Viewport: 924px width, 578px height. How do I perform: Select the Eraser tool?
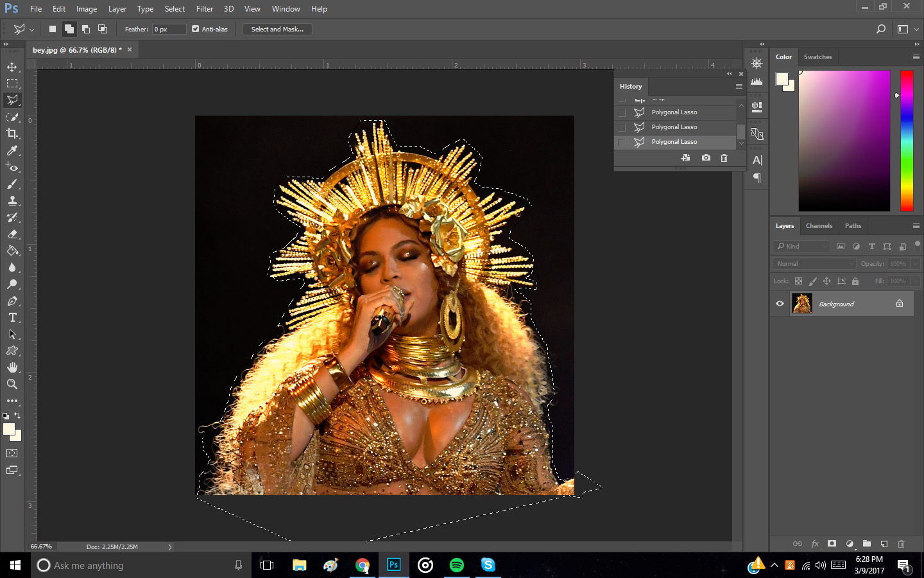tap(12, 234)
